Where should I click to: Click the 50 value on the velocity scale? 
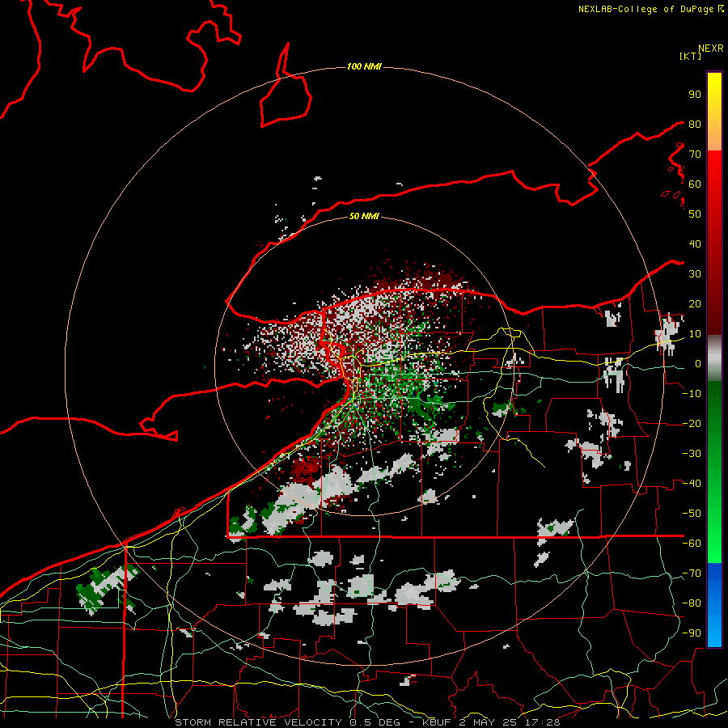coord(695,214)
